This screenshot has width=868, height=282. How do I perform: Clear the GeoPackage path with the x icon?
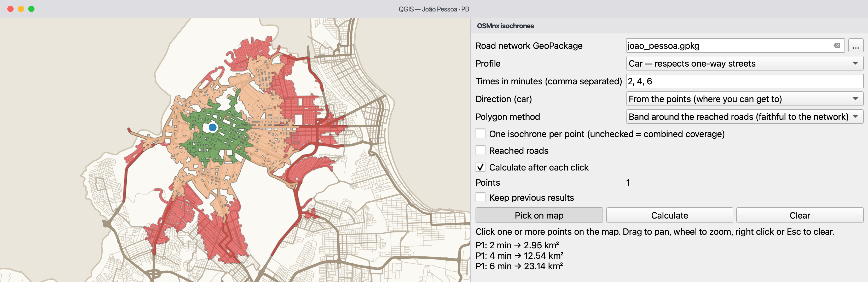point(837,45)
